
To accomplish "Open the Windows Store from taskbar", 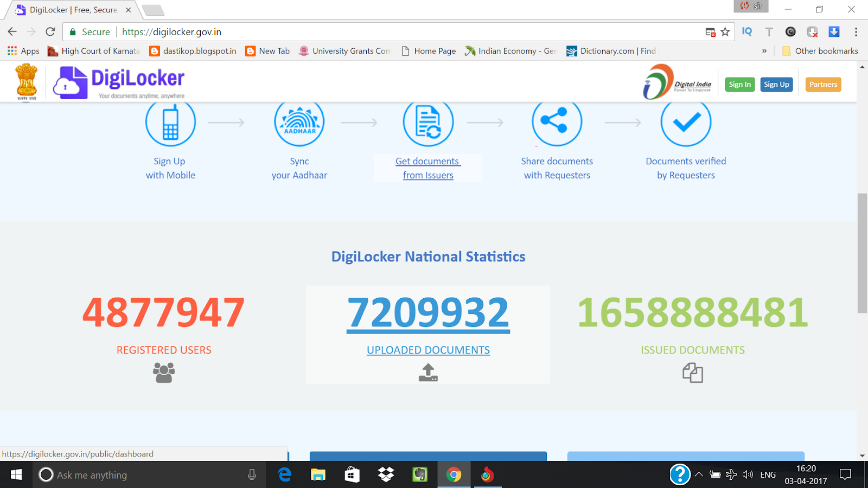I will click(x=352, y=475).
